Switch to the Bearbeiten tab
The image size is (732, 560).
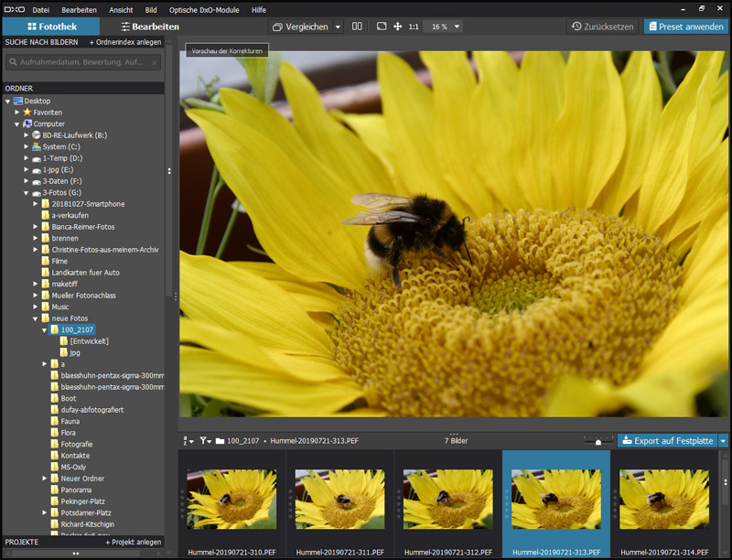149,27
